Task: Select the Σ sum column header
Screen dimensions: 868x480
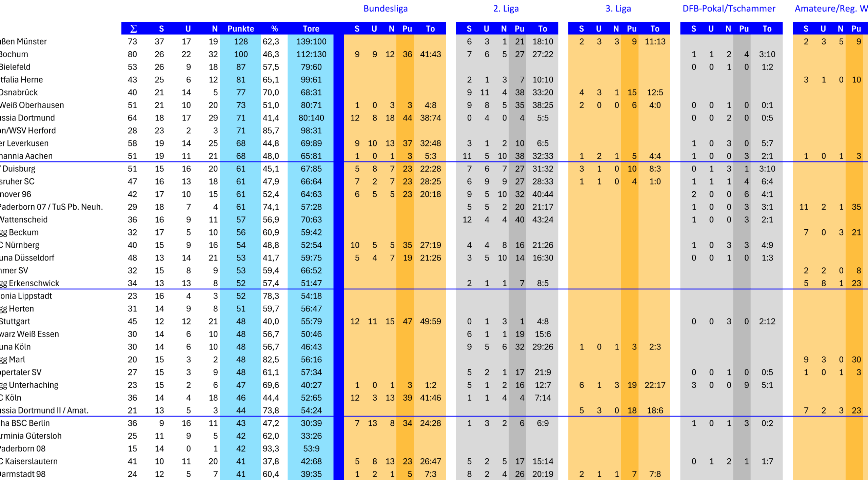Action: pos(133,28)
